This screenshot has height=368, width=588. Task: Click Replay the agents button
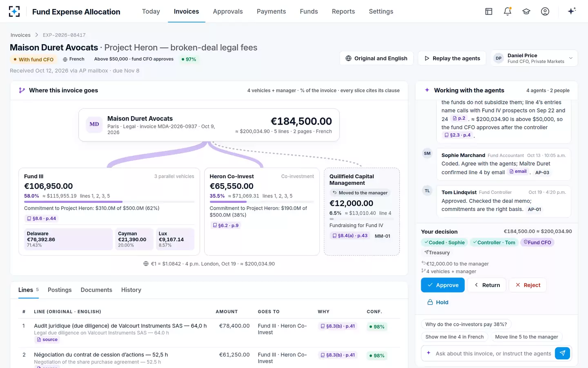click(452, 58)
